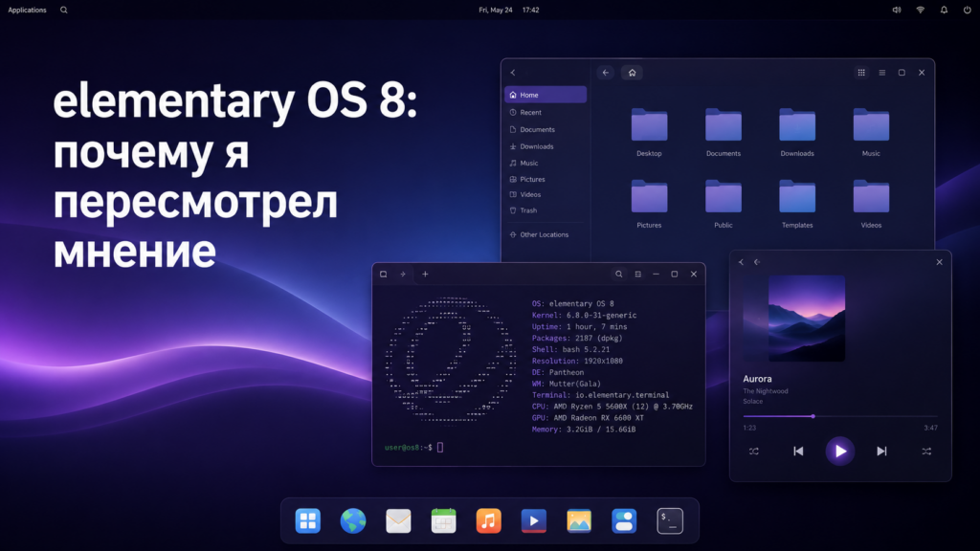Image resolution: width=980 pixels, height=551 pixels.
Task: Click the Aurora album cover
Action: tap(806, 319)
